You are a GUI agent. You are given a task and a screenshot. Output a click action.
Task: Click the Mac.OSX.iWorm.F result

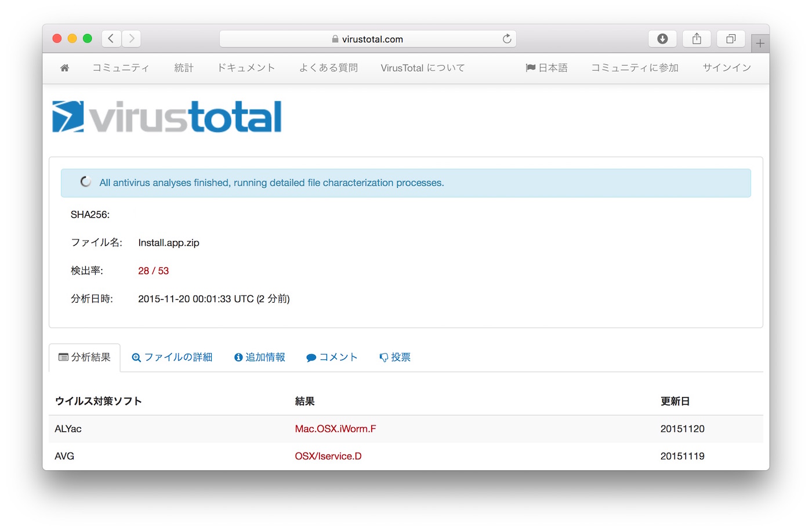(x=335, y=429)
